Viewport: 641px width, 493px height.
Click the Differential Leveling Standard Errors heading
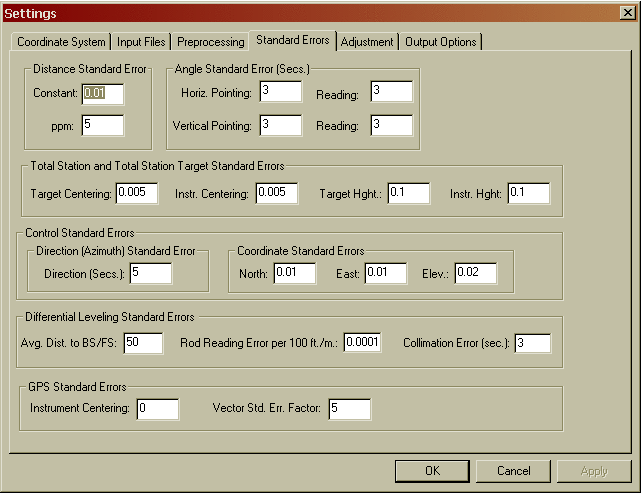(x=110, y=317)
